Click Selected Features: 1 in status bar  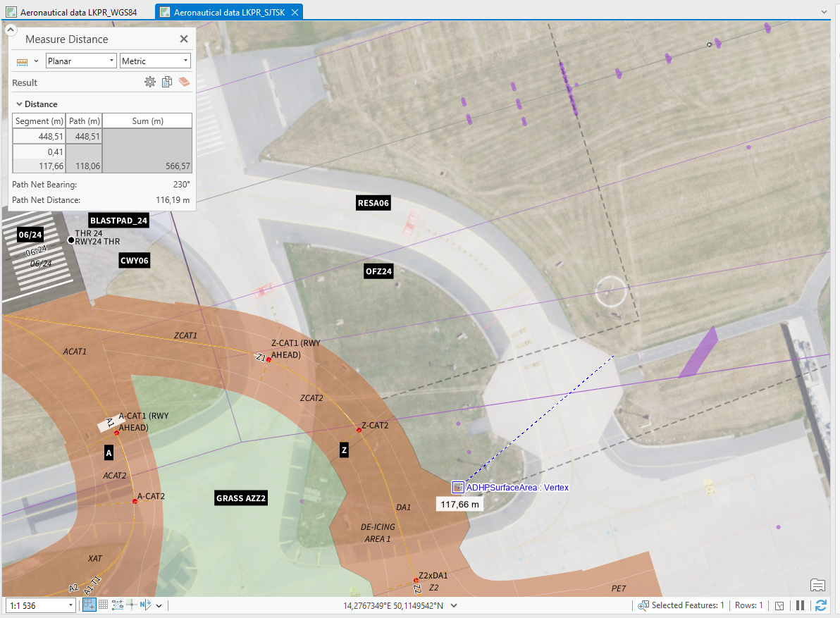(687, 605)
